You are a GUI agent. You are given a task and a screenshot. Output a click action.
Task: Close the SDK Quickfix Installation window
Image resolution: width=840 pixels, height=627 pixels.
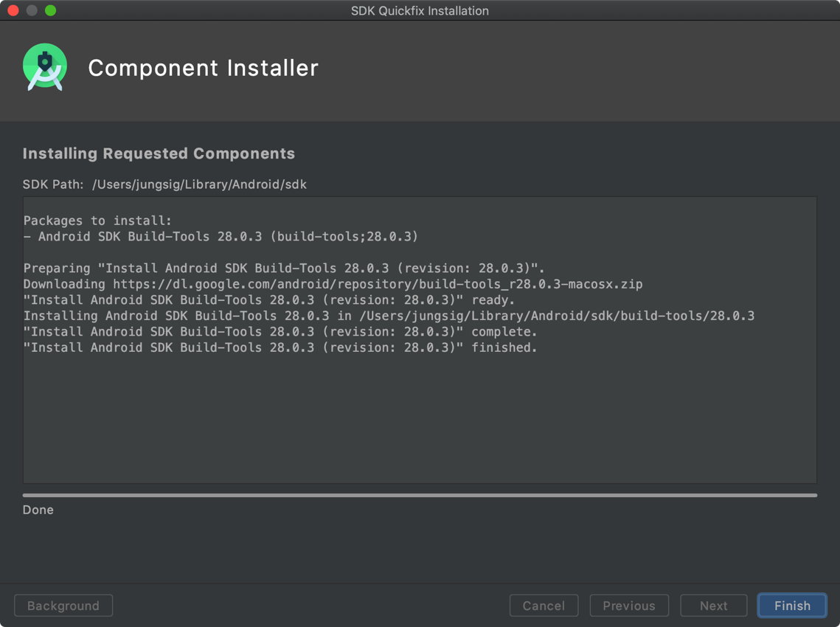[x=13, y=10]
